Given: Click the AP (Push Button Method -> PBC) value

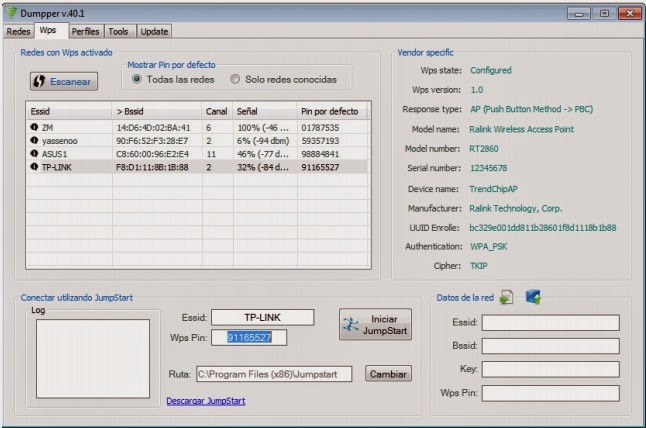Looking at the screenshot, I should click(531, 109).
